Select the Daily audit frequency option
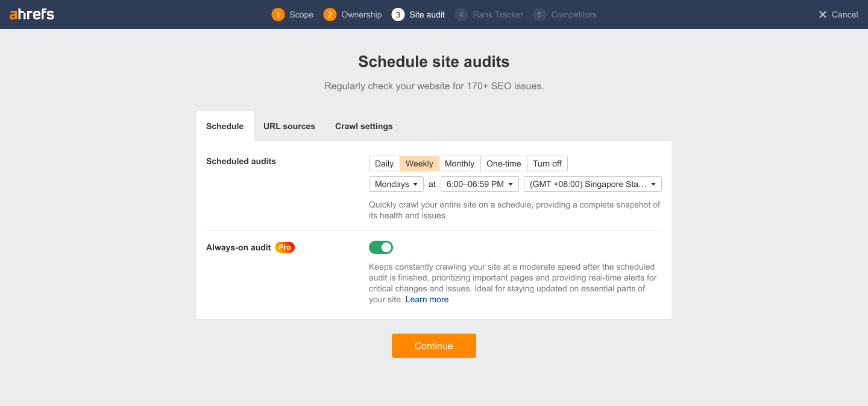This screenshot has width=868, height=406. 384,163
